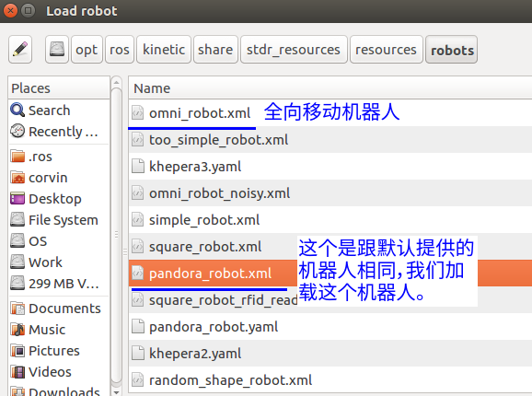Select pandora_robot.yaml file
Image resolution: width=532 pixels, height=396 pixels.
(330, 327)
